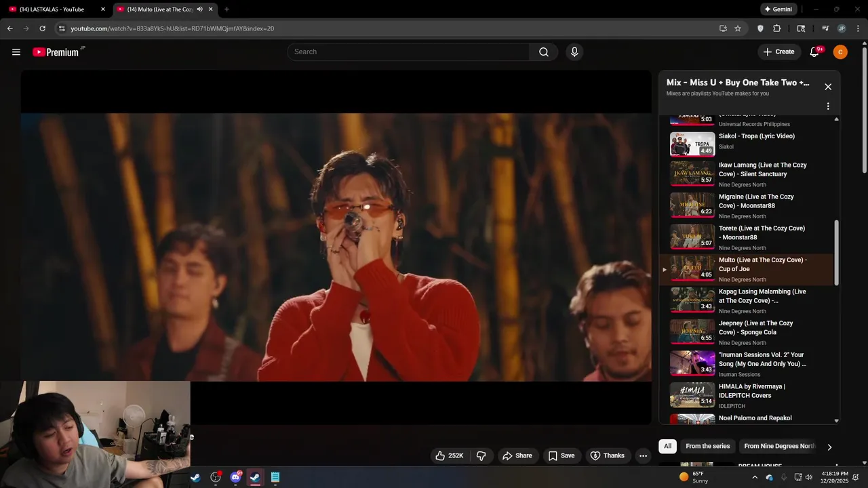Open the orange account avatar menu
This screenshot has height=488, width=868.
840,52
